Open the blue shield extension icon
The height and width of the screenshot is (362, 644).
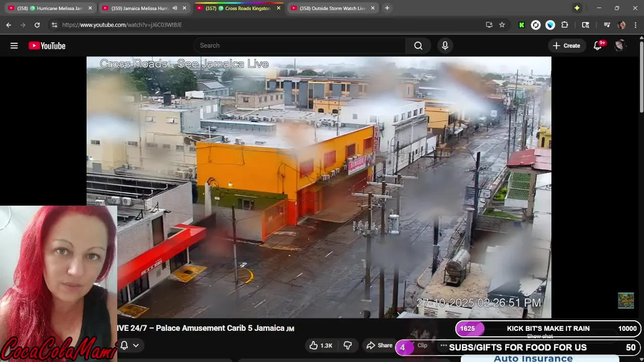pos(550,25)
